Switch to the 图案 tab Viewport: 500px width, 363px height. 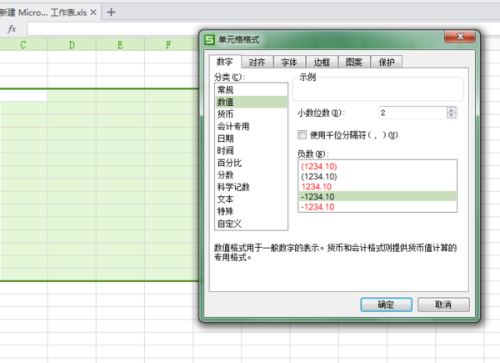354,62
